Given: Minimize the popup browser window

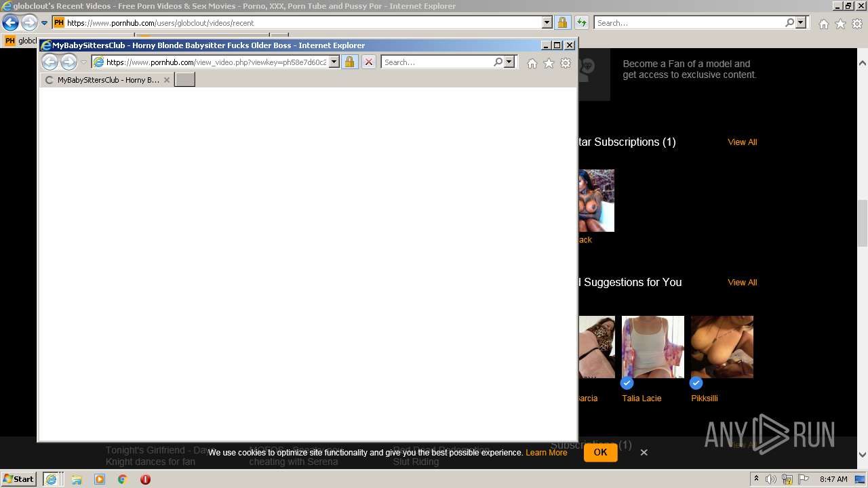Looking at the screenshot, I should (546, 45).
